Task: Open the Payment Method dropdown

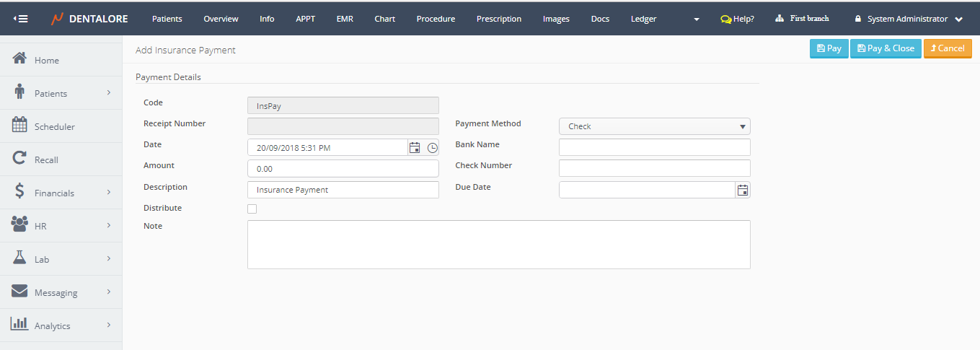Action: point(654,126)
